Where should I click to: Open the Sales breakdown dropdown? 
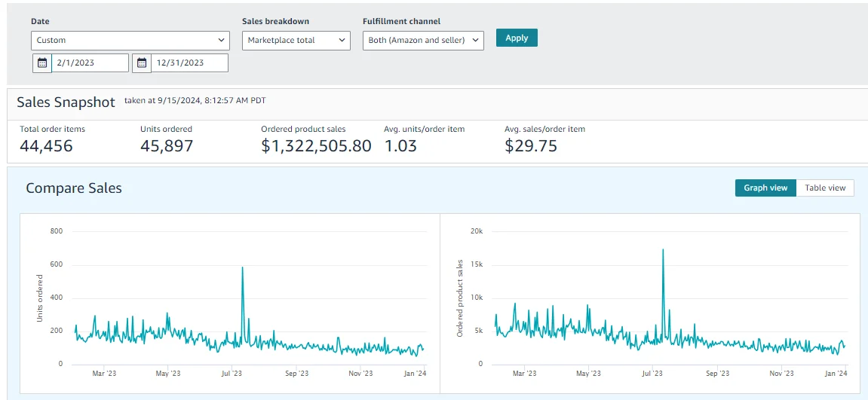tap(296, 41)
